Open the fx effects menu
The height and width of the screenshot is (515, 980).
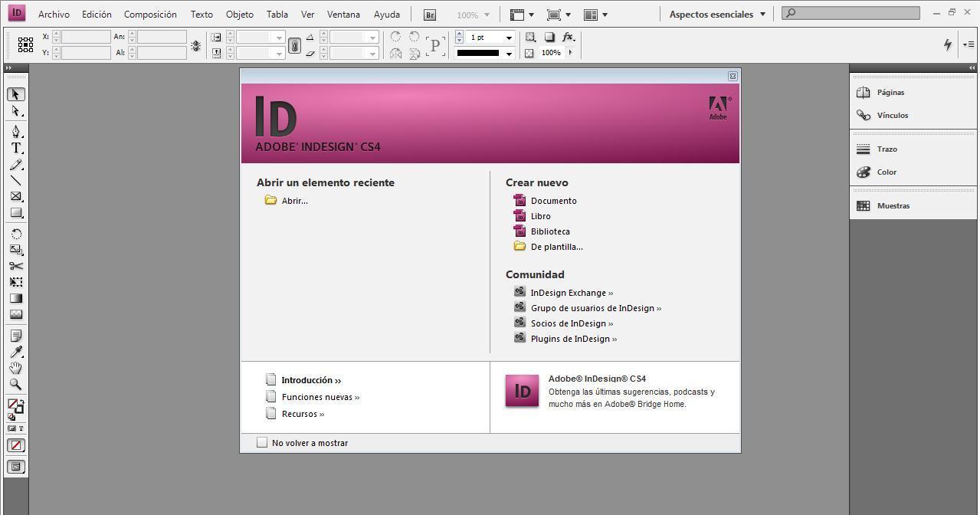tap(568, 37)
